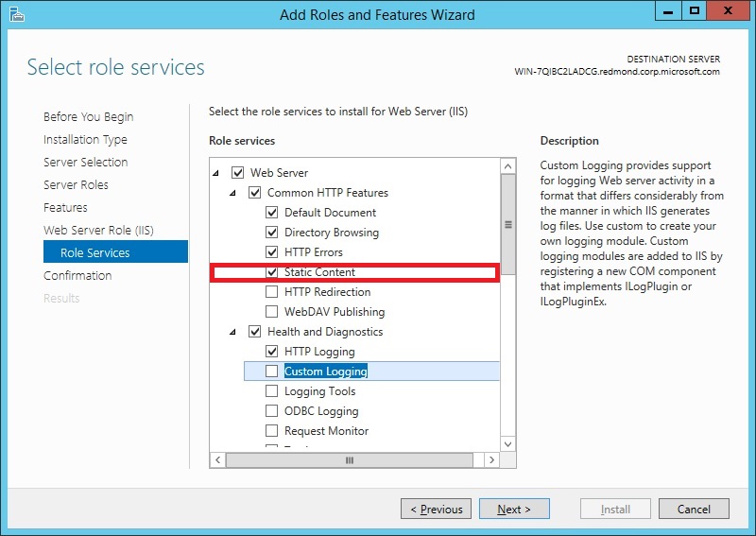Click the Next button
756x536 pixels.
(x=514, y=509)
